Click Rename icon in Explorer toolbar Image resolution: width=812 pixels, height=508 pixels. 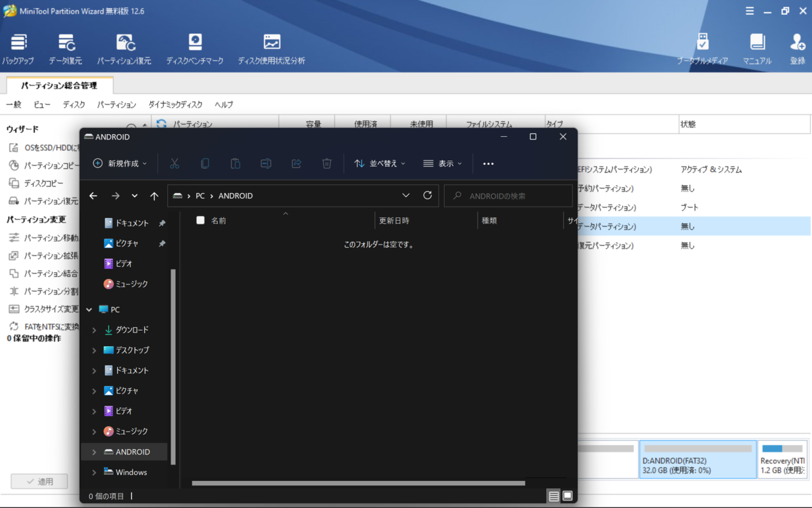tap(266, 163)
